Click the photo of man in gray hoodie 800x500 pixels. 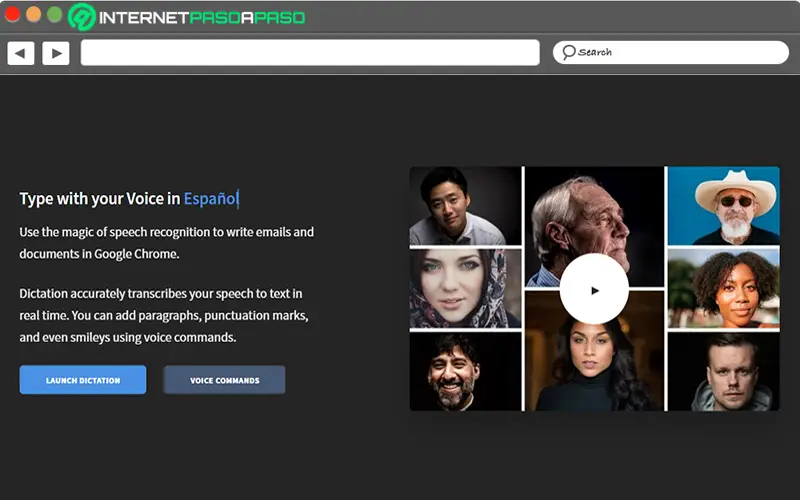(x=723, y=371)
